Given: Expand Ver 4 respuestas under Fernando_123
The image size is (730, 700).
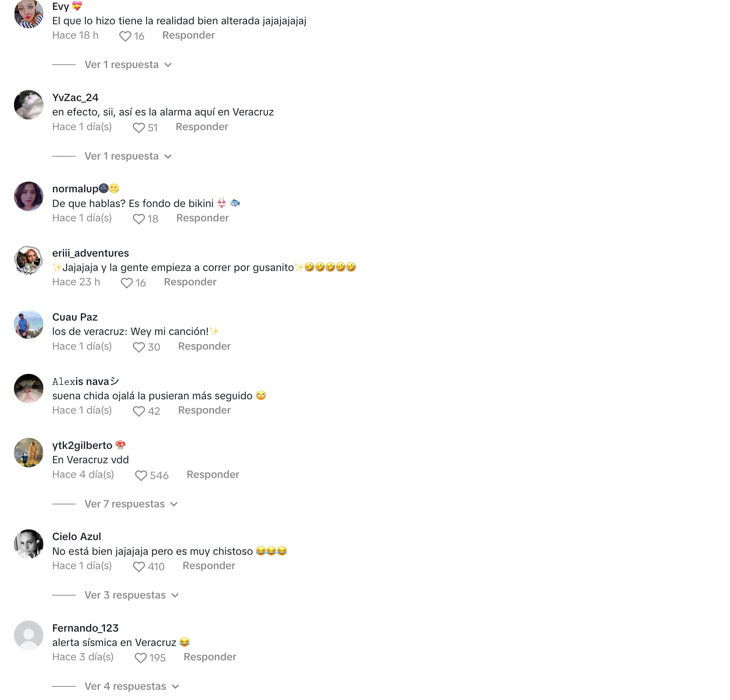Looking at the screenshot, I should (132, 686).
